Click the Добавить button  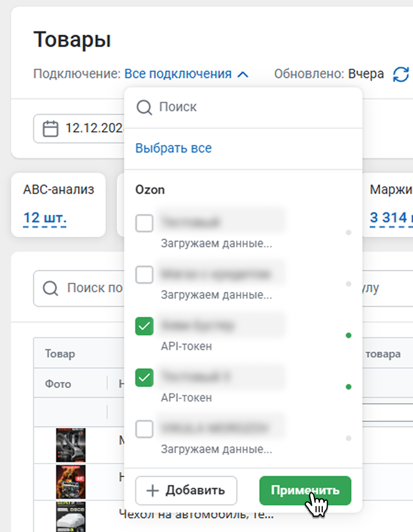click(186, 491)
